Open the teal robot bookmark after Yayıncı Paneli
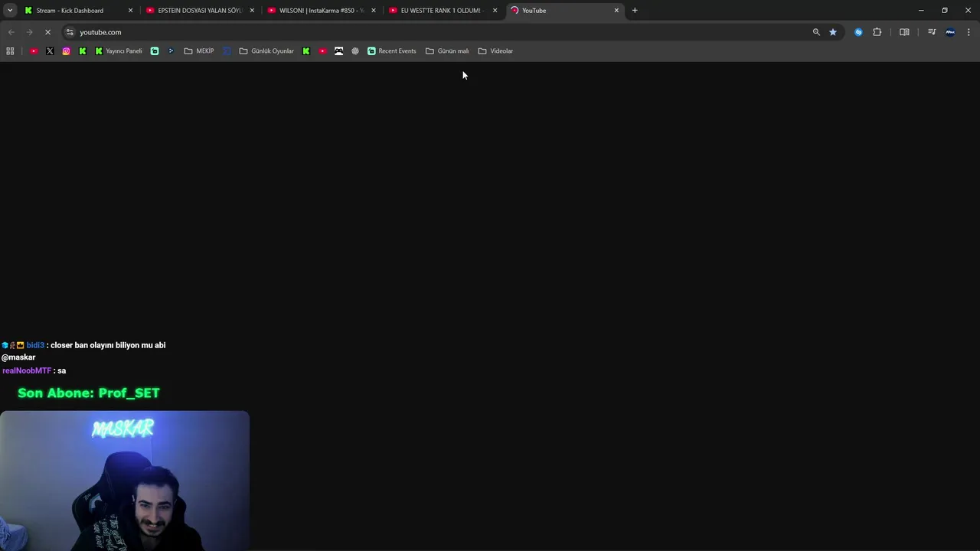Screen dimensions: 980x551 [155, 51]
